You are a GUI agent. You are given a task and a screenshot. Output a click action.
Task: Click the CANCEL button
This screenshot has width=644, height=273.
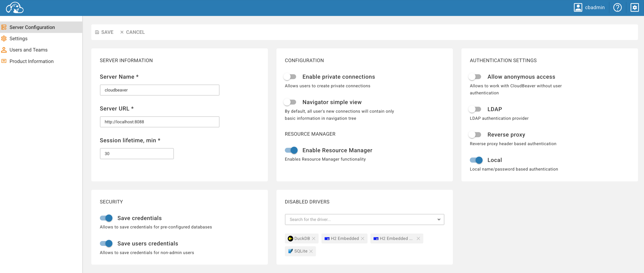133,32
